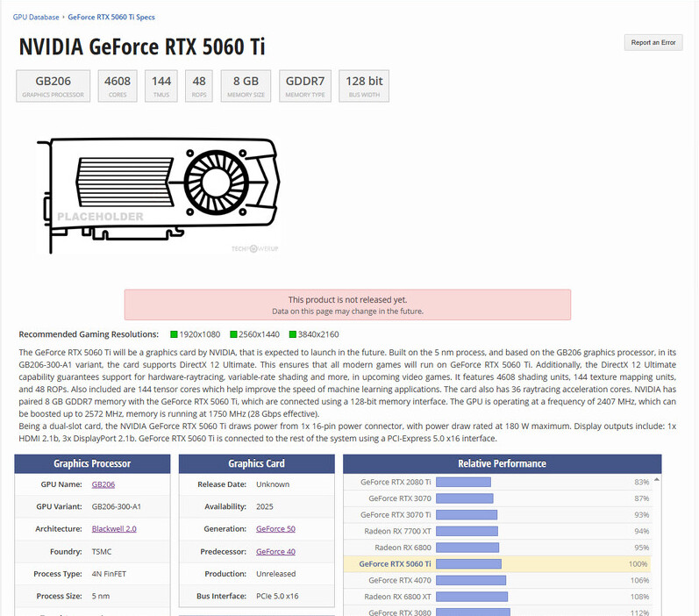Click the scroll-up arrow in Relative Performance
Image resolution: width=699 pixels, height=616 pixels.
(657, 479)
